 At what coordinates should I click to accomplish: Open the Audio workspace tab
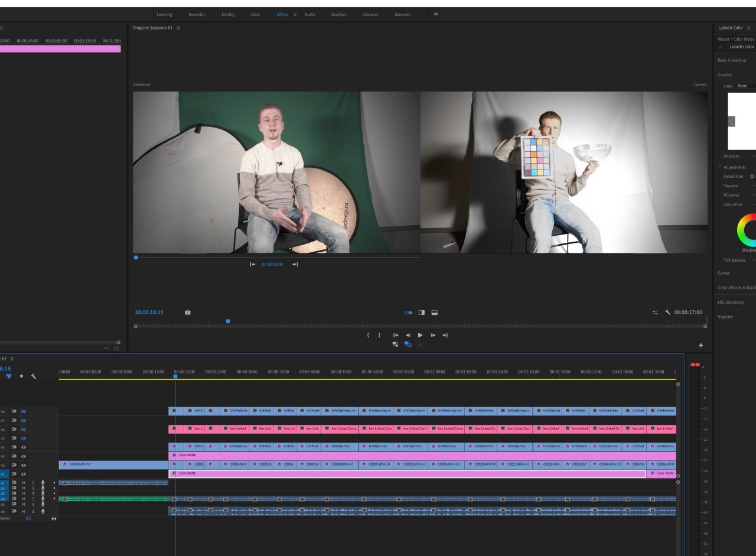click(310, 14)
